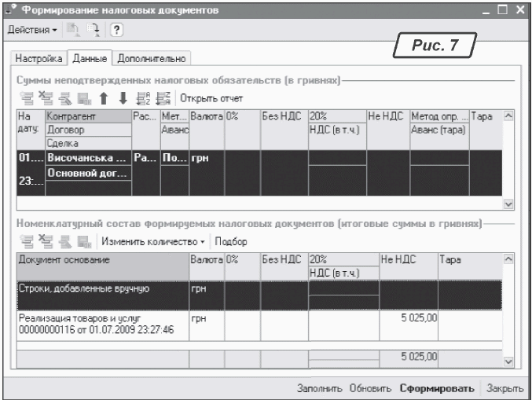The width and height of the screenshot is (532, 400).
Task: Open the Дополнительно tab
Action: pos(152,58)
